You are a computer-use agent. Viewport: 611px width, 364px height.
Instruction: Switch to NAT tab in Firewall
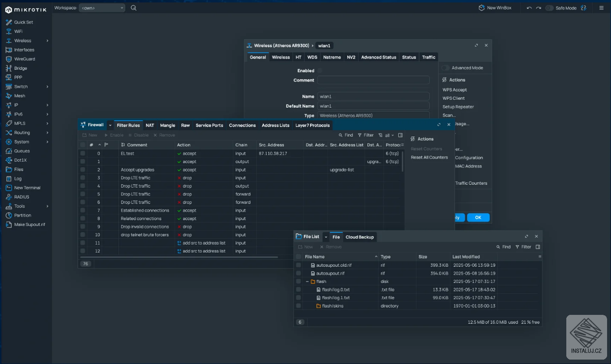150,125
